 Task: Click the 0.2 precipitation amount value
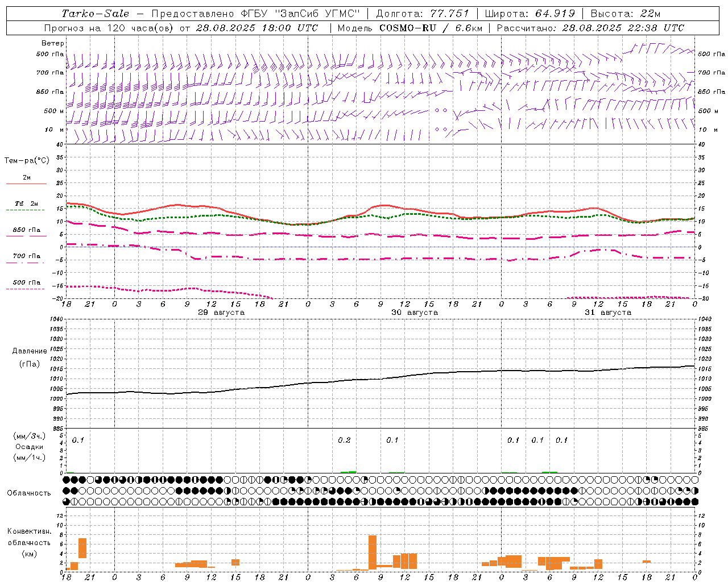[x=344, y=440]
